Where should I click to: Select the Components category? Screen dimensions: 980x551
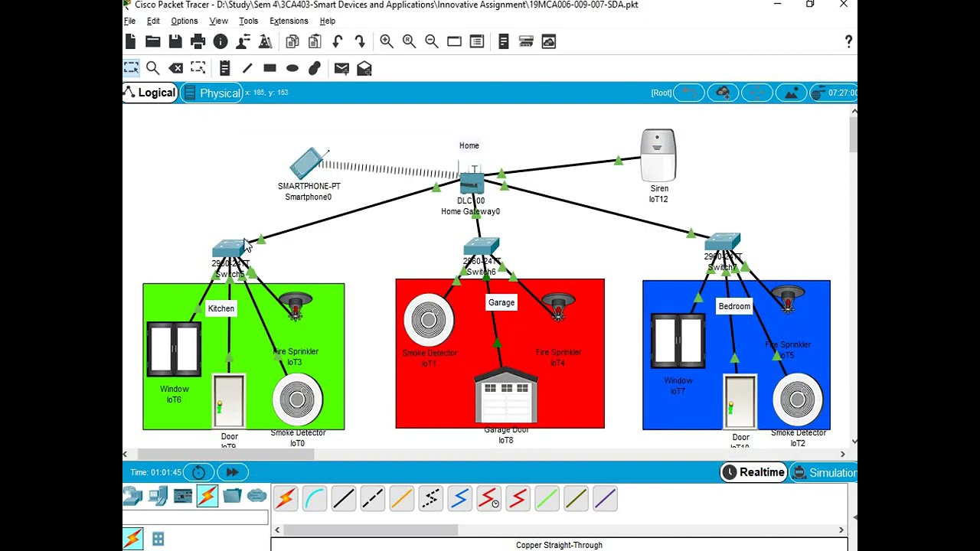[183, 496]
